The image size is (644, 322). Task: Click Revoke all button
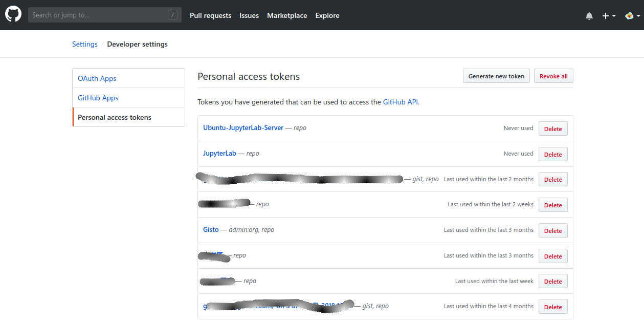553,76
